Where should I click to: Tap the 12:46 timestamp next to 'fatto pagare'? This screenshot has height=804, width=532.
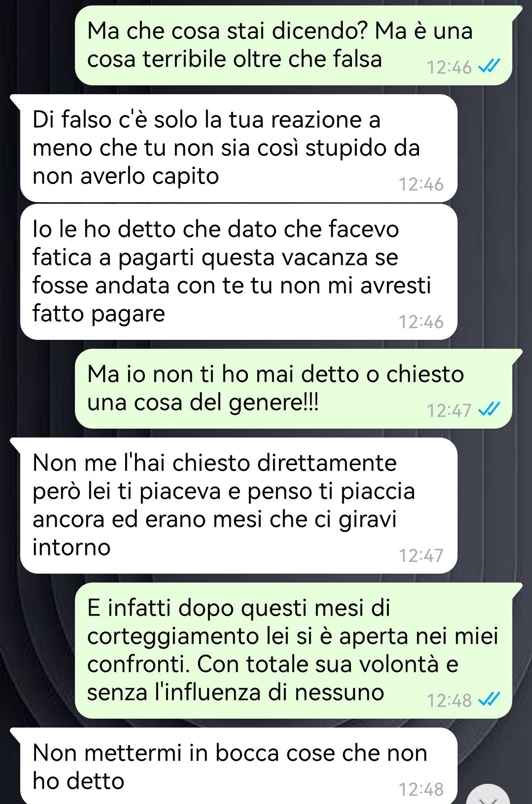[x=421, y=322]
